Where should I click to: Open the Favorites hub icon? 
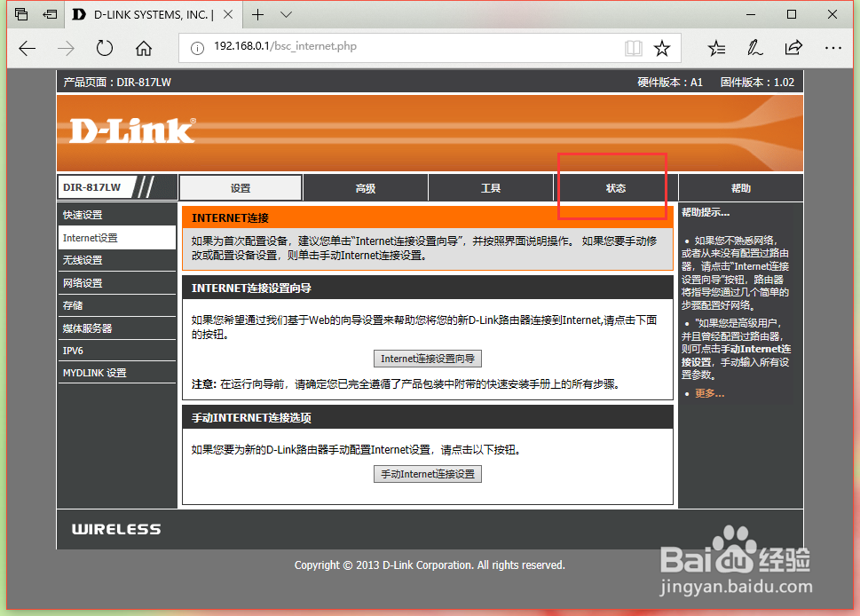[716, 48]
